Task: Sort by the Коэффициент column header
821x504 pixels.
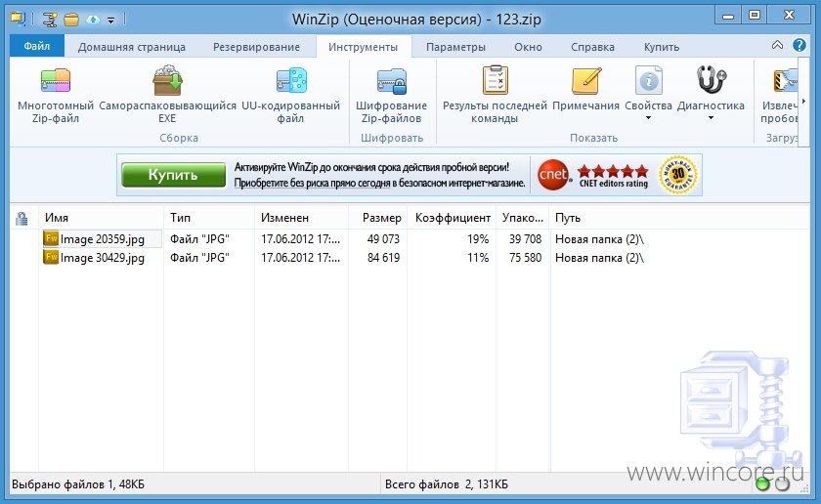Action: tap(452, 218)
